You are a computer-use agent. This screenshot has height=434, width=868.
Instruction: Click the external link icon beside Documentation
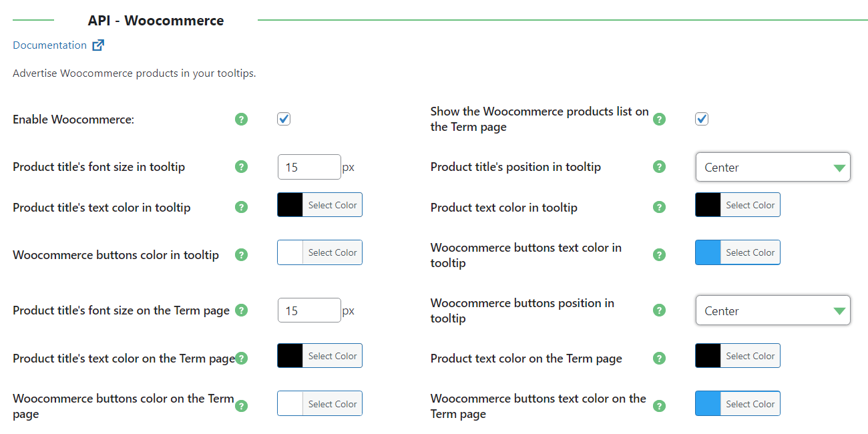point(98,45)
